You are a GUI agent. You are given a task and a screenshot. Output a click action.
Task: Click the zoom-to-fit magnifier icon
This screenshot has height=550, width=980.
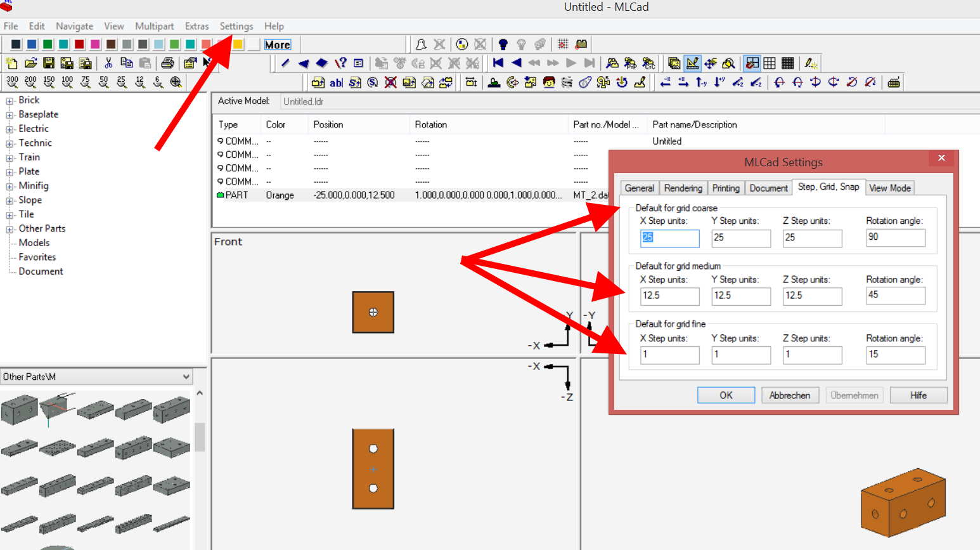[x=176, y=82]
